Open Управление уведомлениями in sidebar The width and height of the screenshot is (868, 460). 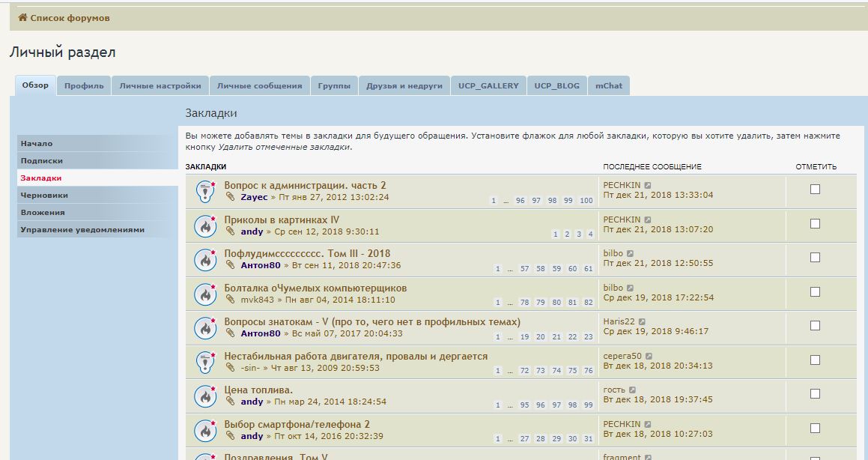(x=82, y=230)
